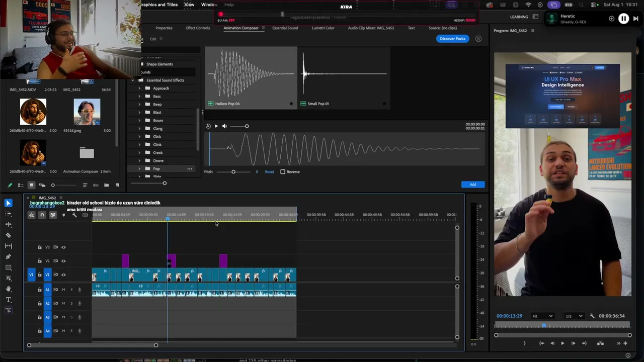
Task: Mute audio track A3
Action: tap(63, 317)
